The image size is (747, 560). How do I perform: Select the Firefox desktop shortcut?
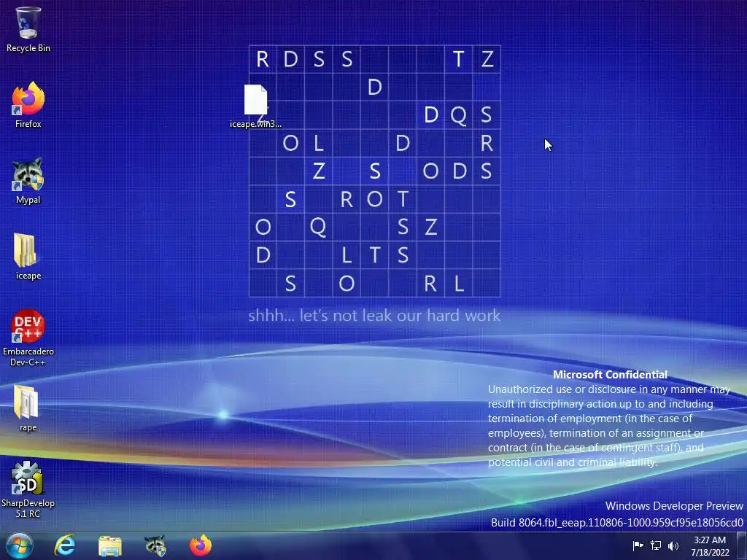coord(28,105)
